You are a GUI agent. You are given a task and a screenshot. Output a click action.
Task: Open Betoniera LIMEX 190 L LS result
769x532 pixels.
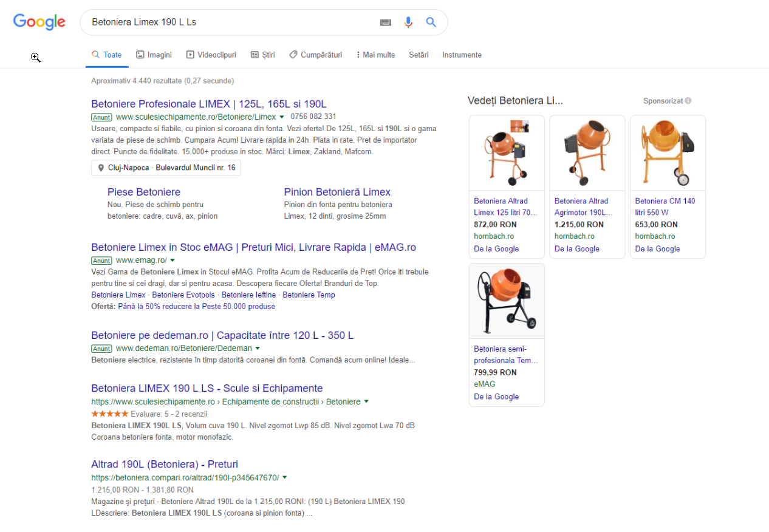[207, 389]
